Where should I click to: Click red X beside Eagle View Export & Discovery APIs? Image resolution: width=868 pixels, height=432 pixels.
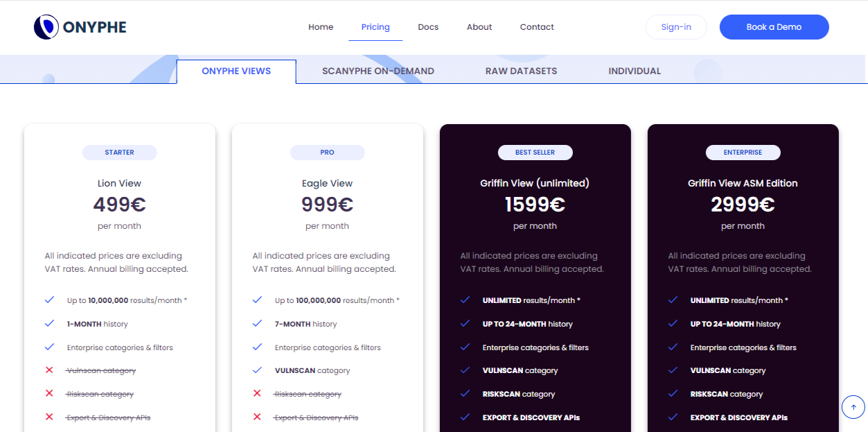pos(257,417)
